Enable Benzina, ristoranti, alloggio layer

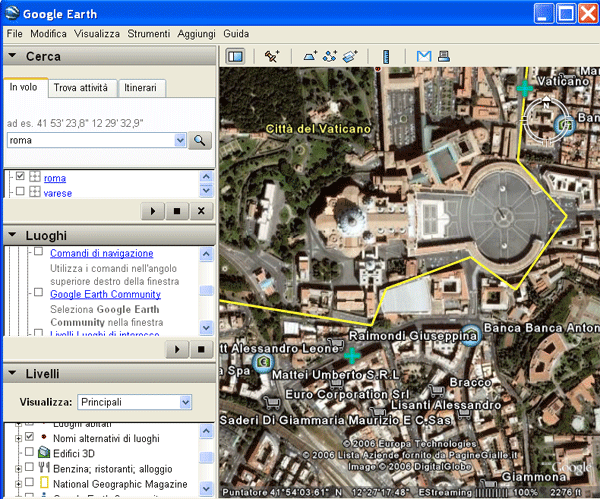[29, 467]
